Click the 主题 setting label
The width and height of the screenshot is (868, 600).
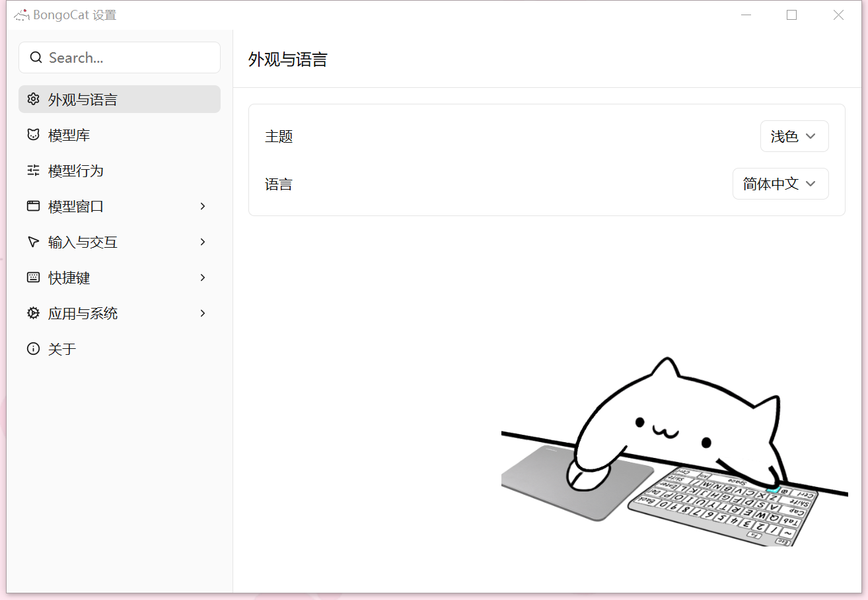click(279, 137)
